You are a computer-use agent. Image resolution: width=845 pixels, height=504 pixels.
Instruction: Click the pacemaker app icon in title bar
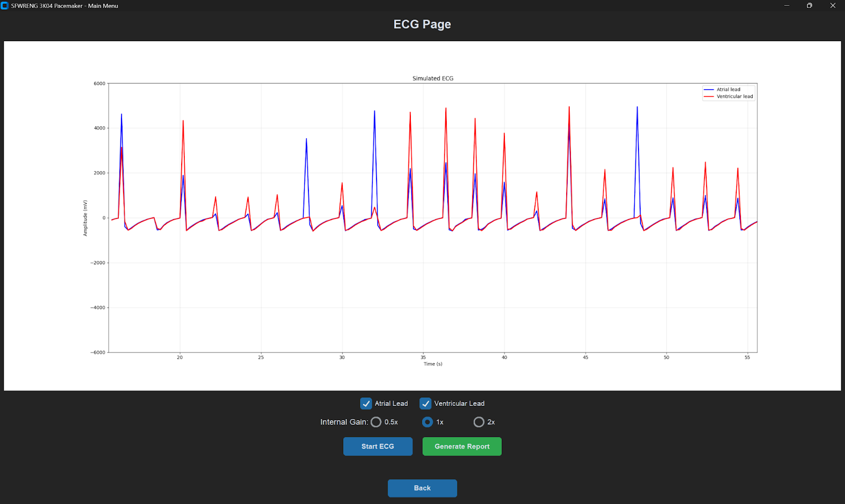tap(5, 6)
